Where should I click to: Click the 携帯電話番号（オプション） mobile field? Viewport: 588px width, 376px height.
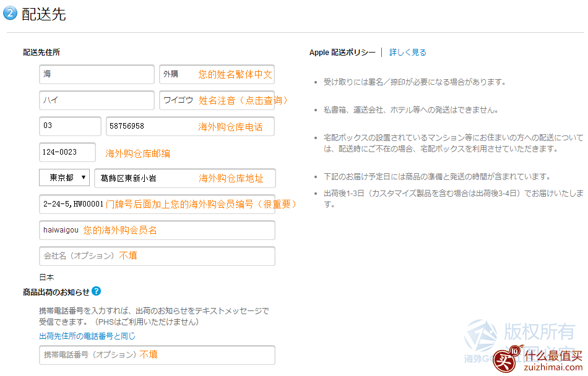(157, 355)
